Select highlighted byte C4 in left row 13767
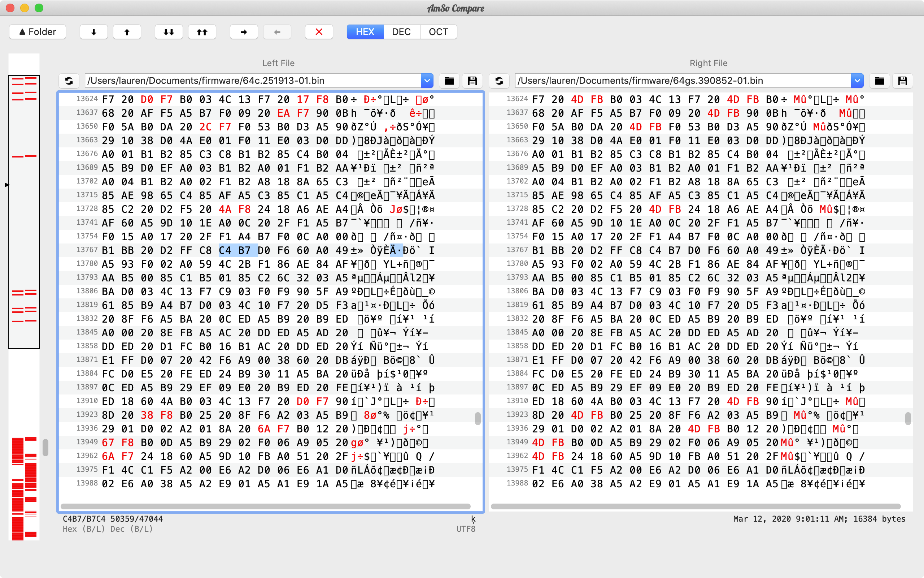 (x=225, y=250)
